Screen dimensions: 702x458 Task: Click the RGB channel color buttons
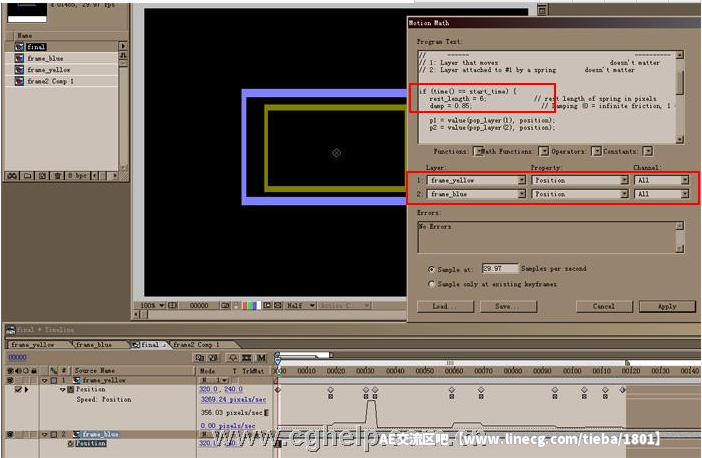tap(250, 305)
